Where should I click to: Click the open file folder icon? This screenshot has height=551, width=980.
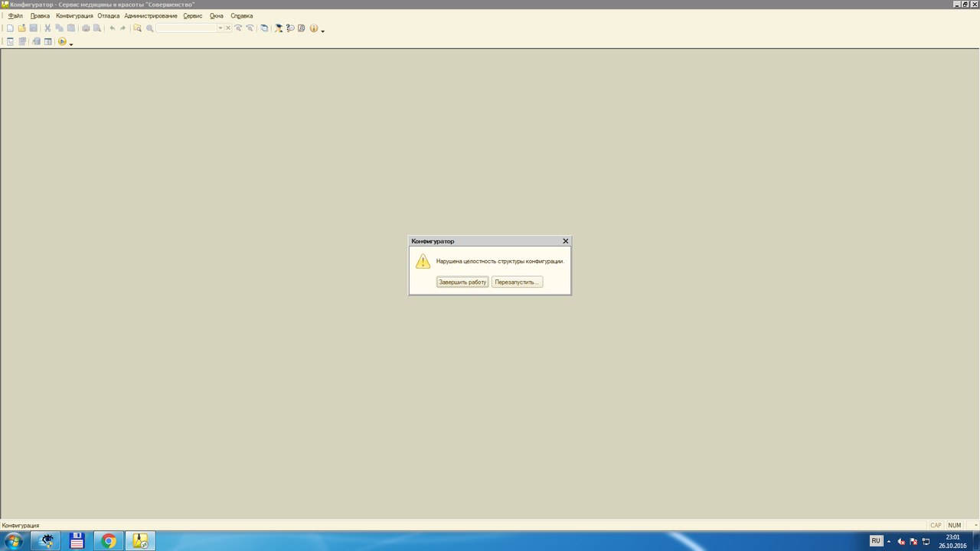click(22, 28)
